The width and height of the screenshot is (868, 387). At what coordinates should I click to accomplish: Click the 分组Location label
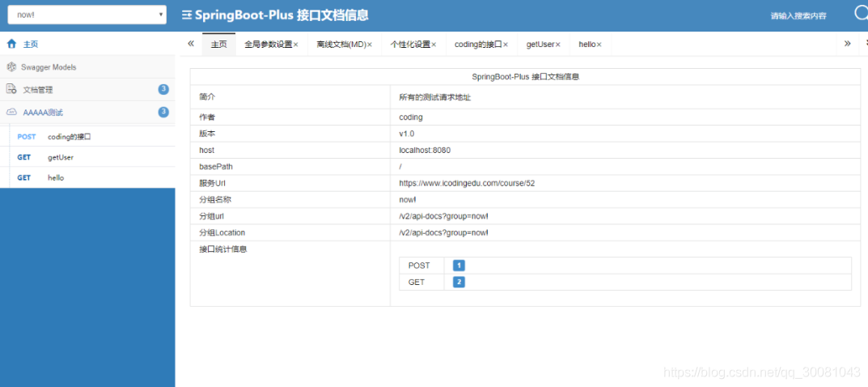click(222, 232)
